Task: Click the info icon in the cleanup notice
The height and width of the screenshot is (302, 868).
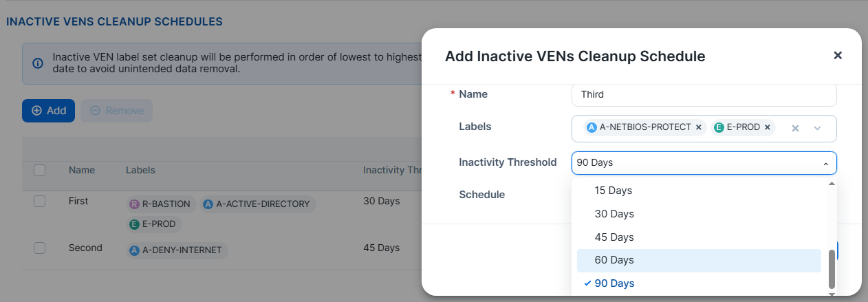Action: pos(38,63)
